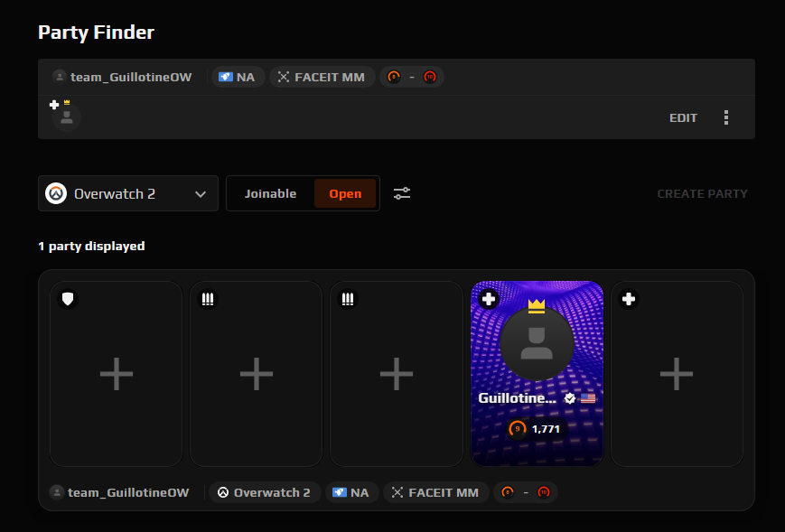Open the party filter sliders icon
The width and height of the screenshot is (785, 532).
pos(401,193)
